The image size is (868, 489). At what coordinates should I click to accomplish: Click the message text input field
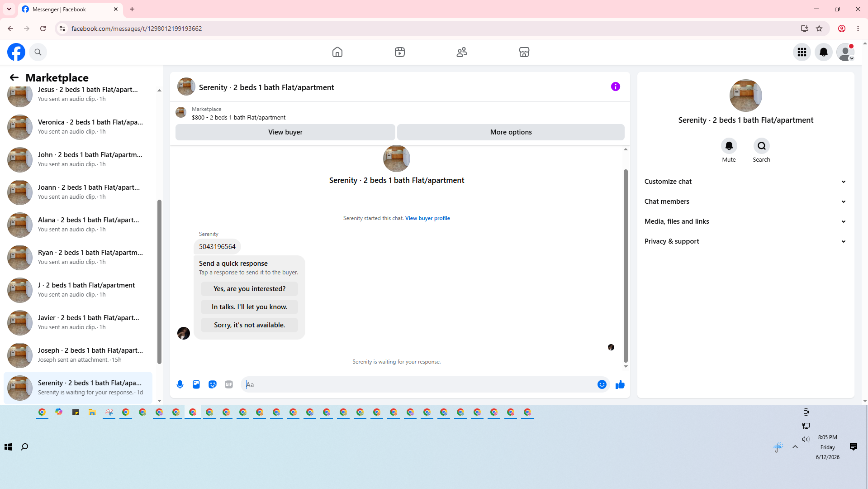coord(418,384)
